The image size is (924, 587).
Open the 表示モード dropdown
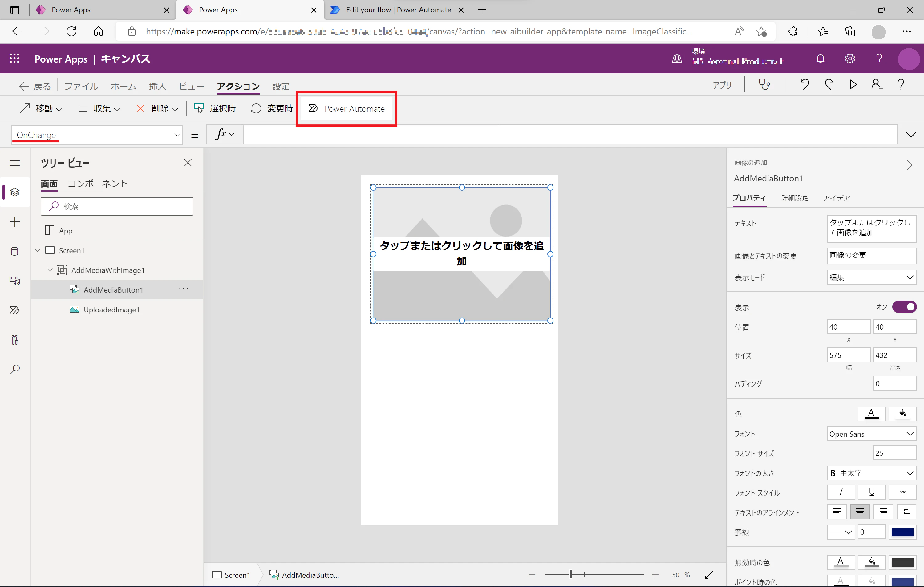[x=871, y=277]
